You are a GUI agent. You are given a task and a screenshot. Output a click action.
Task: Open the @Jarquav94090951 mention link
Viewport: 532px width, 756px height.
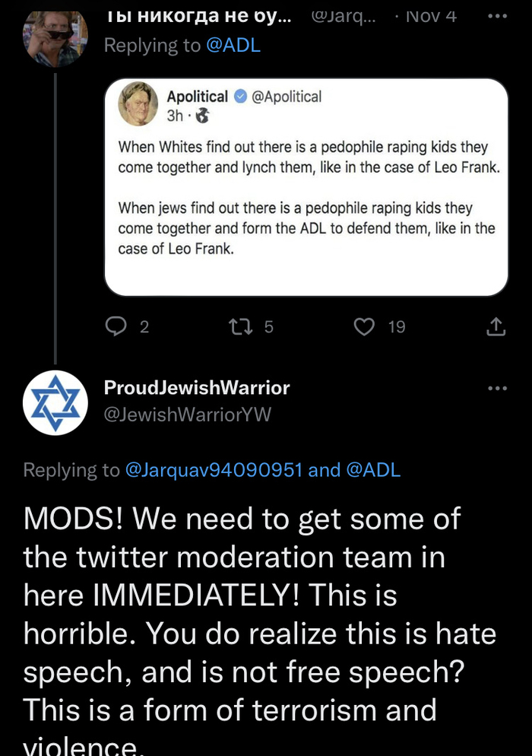coord(214,470)
